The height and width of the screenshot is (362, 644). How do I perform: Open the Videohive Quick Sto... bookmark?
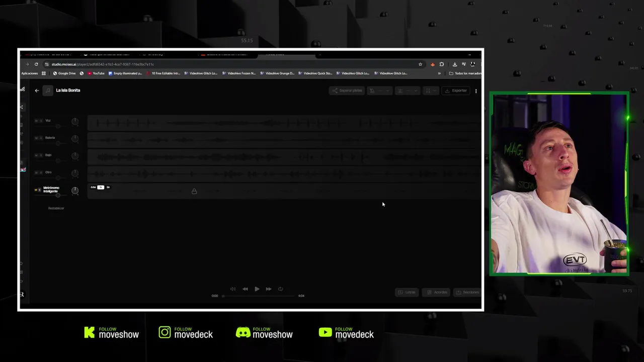click(315, 73)
